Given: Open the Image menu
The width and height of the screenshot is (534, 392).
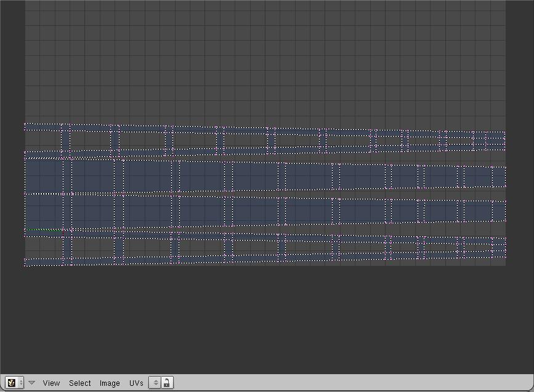Looking at the screenshot, I should 110,383.
